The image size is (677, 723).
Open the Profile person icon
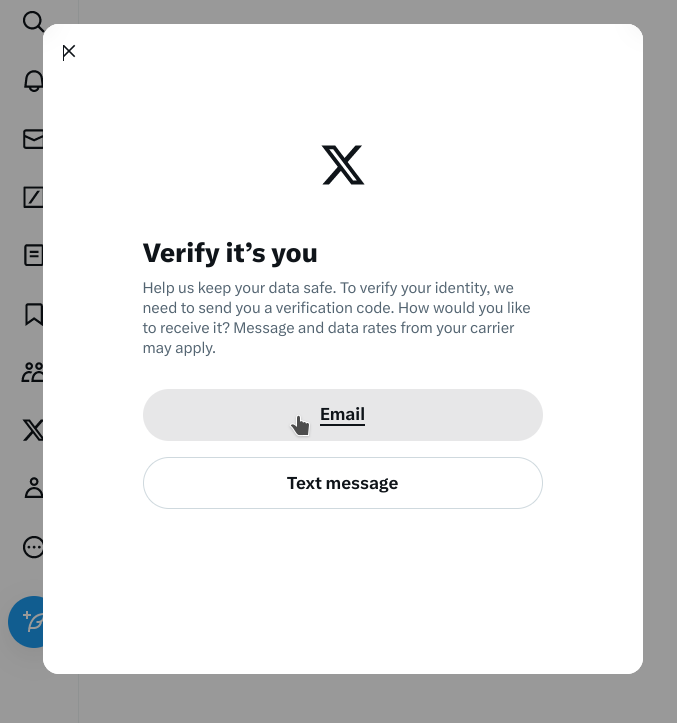pos(33,488)
